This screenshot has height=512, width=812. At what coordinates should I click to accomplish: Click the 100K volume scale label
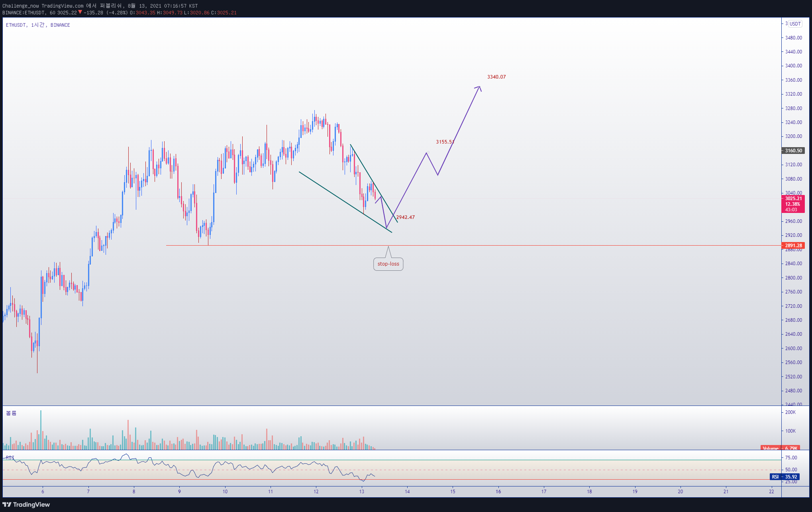tap(790, 431)
